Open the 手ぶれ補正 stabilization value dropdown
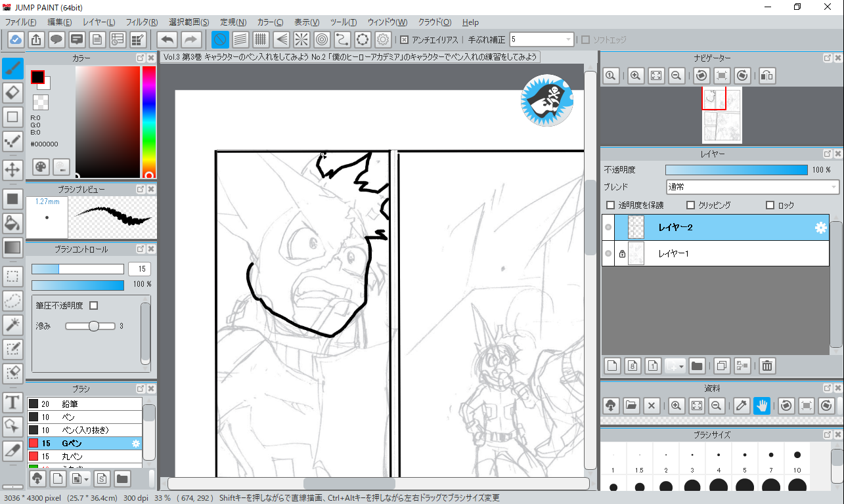The width and height of the screenshot is (844, 504). 569,39
